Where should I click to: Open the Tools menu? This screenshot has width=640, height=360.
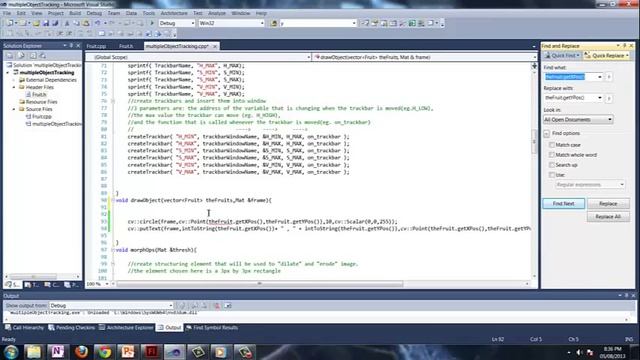click(x=149, y=13)
